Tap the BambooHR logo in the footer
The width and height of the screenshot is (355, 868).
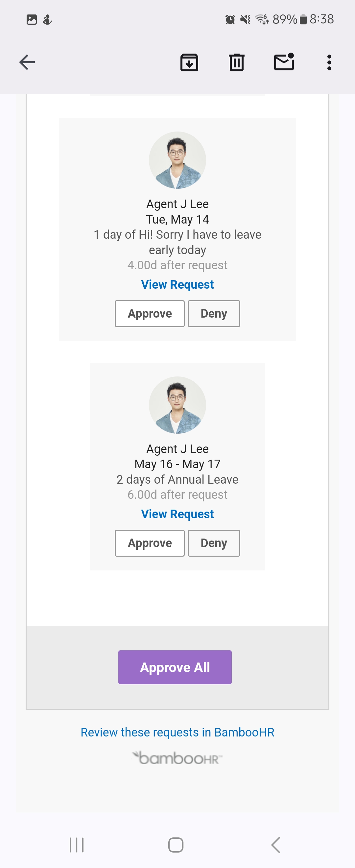pyautogui.click(x=177, y=758)
